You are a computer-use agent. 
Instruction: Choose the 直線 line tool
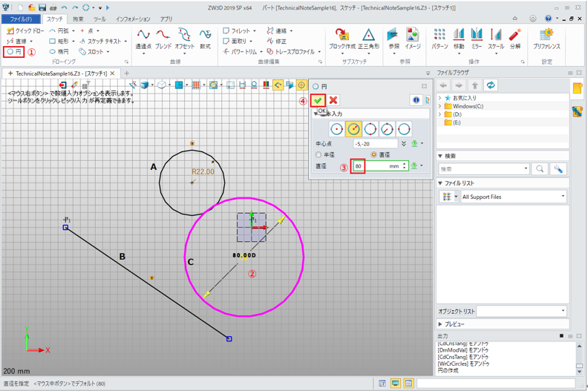(17, 42)
